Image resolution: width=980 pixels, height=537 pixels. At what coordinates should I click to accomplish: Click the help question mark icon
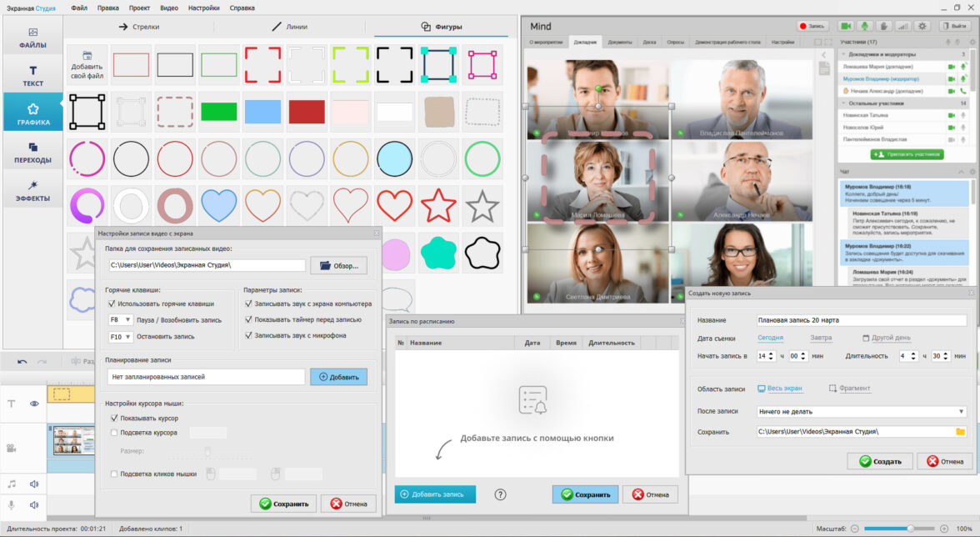coord(500,494)
